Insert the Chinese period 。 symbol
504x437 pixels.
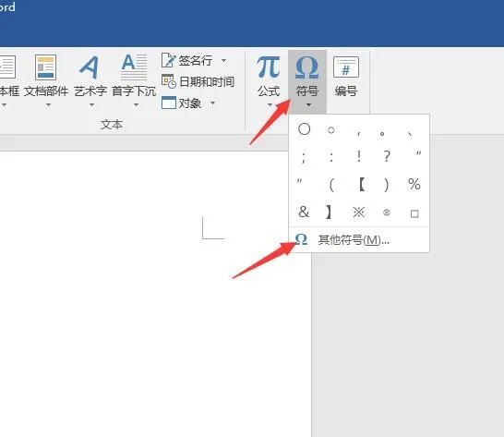[x=382, y=133]
